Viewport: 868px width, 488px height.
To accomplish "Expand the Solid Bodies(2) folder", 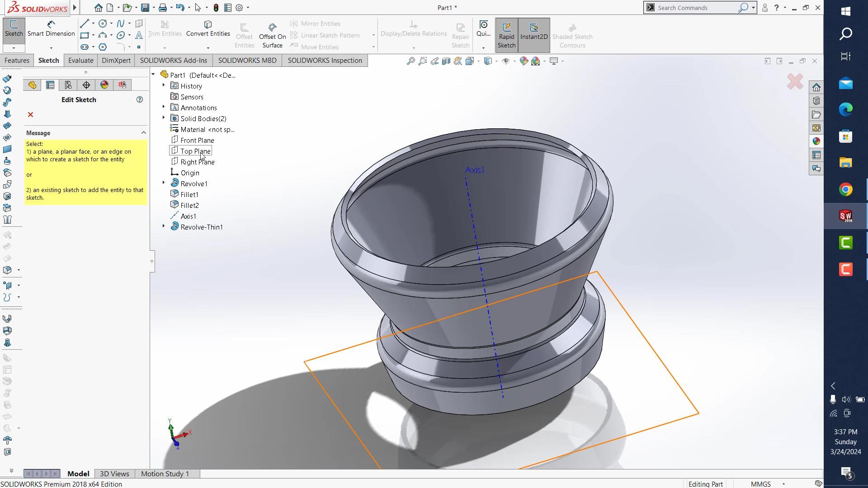I will tap(164, 118).
